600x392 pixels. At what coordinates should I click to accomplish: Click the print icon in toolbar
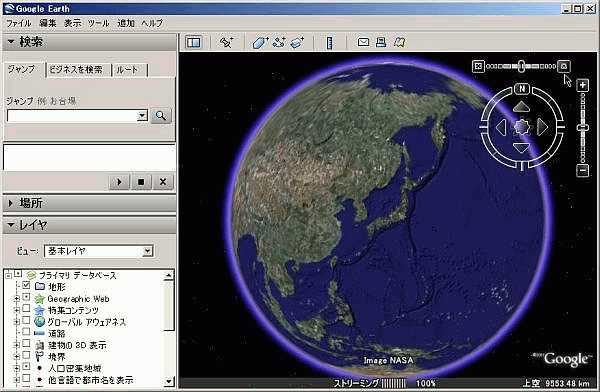click(381, 42)
